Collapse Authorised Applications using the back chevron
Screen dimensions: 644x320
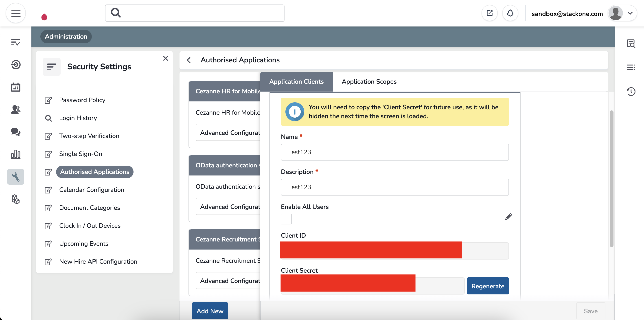(x=188, y=60)
